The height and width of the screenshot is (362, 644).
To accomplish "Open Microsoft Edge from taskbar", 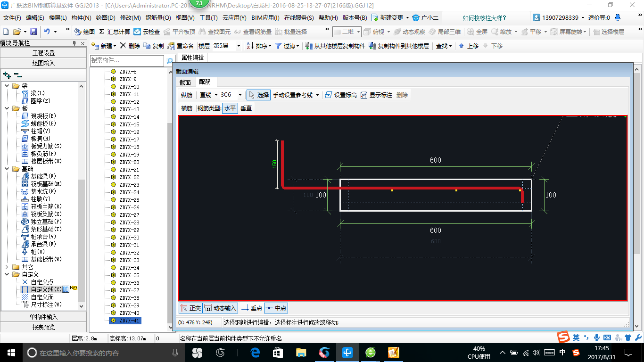I will 255,352.
